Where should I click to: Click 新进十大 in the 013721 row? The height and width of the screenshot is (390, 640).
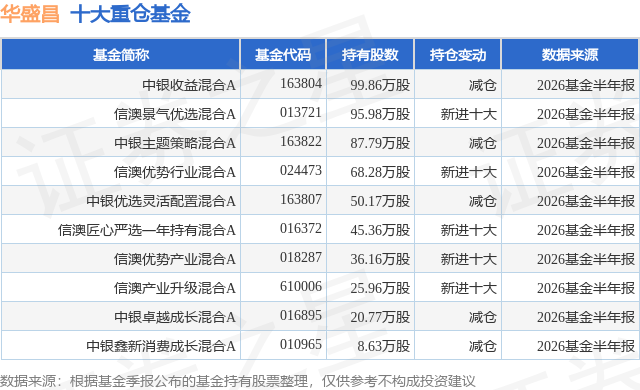point(469,114)
